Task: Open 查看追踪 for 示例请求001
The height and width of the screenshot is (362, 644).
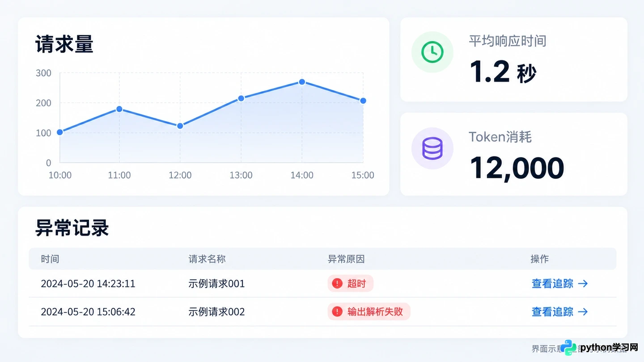Action: (559, 283)
